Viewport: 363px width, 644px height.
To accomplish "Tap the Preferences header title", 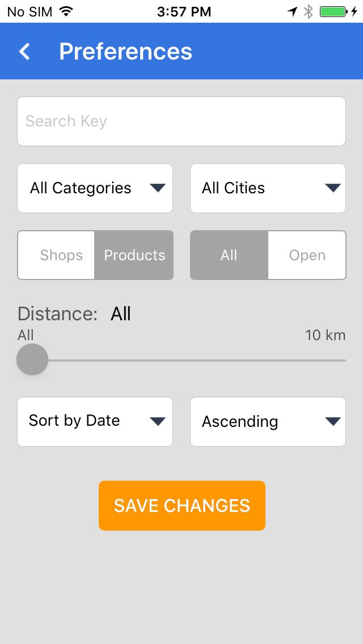I will [x=125, y=52].
